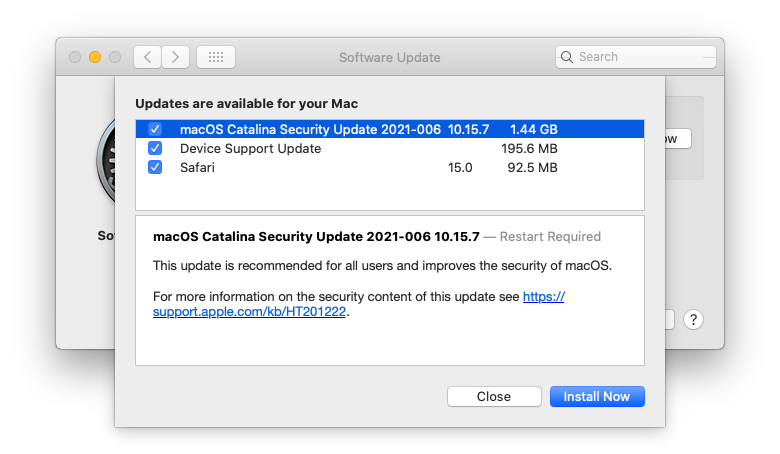Click the Restart Required label in description
The height and width of the screenshot is (454, 780).
pos(550,237)
